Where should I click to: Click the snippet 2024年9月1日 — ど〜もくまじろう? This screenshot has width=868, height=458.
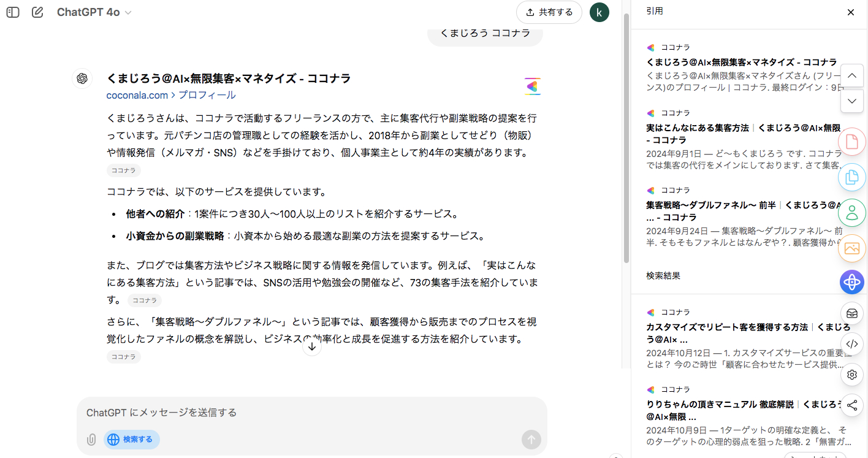pos(744,159)
